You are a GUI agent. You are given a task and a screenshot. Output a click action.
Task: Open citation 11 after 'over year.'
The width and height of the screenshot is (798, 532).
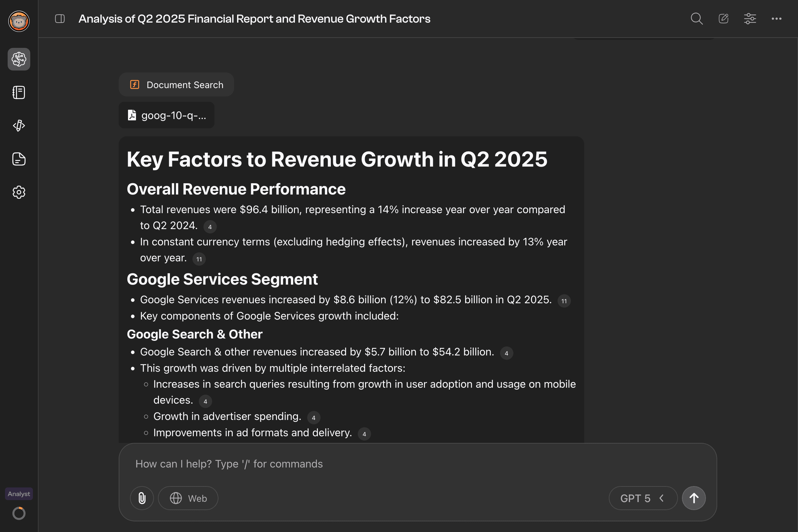pos(199,259)
